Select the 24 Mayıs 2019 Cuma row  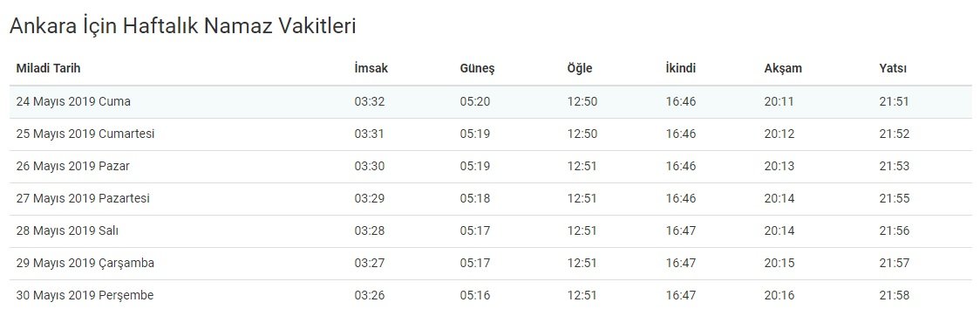[x=492, y=101]
